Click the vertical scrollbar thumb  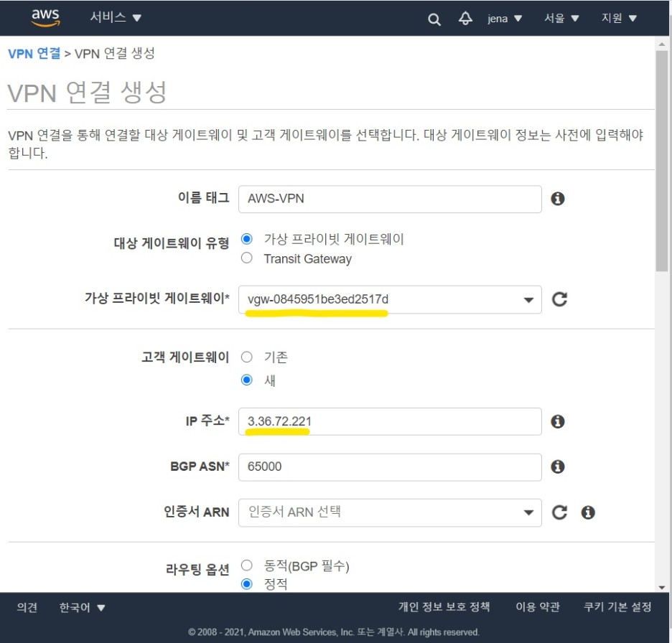coord(662,161)
